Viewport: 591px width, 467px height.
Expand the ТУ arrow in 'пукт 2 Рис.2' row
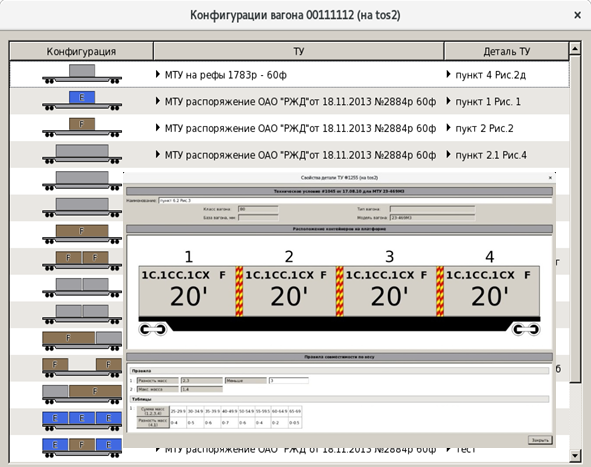158,128
